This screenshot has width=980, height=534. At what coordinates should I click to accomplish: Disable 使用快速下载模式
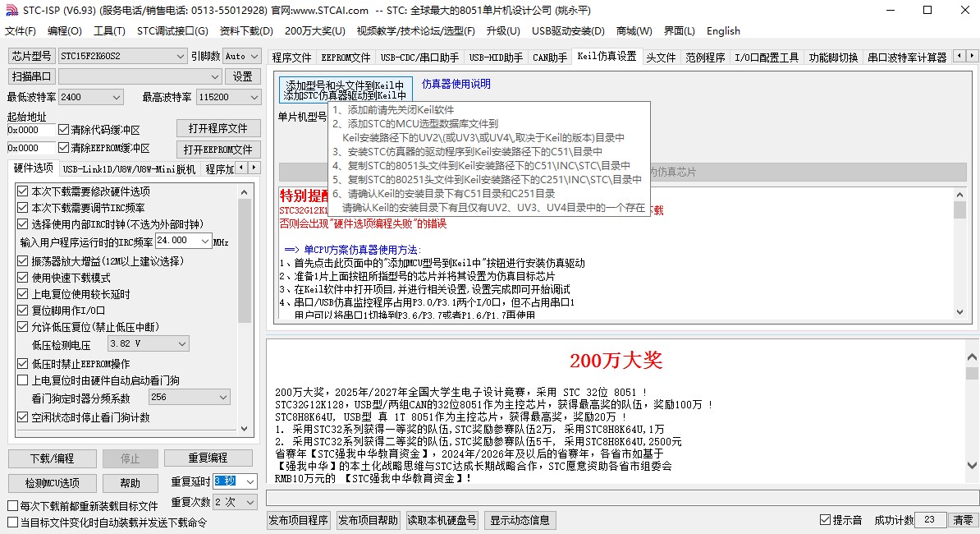tap(23, 277)
